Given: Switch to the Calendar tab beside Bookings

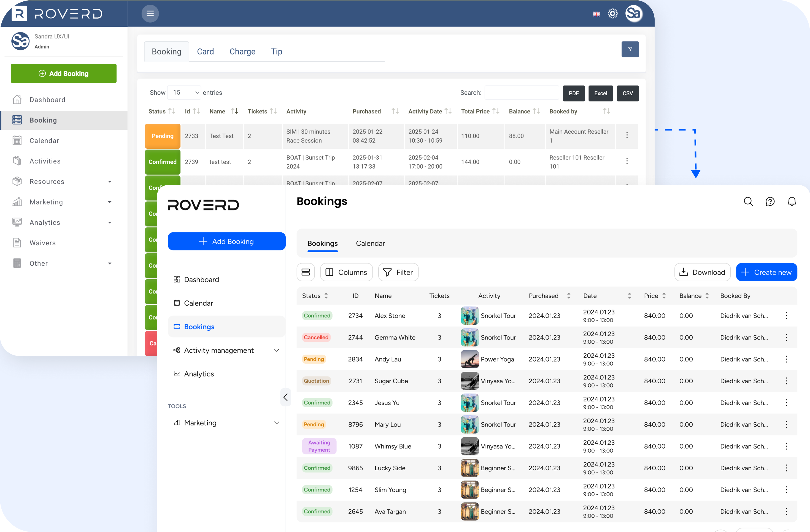Looking at the screenshot, I should coord(370,243).
